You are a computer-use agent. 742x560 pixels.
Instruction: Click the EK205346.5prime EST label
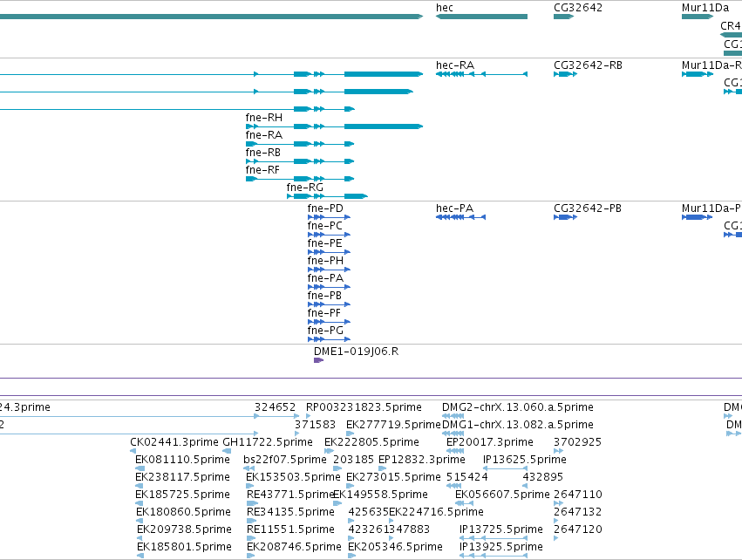pyautogui.click(x=395, y=548)
